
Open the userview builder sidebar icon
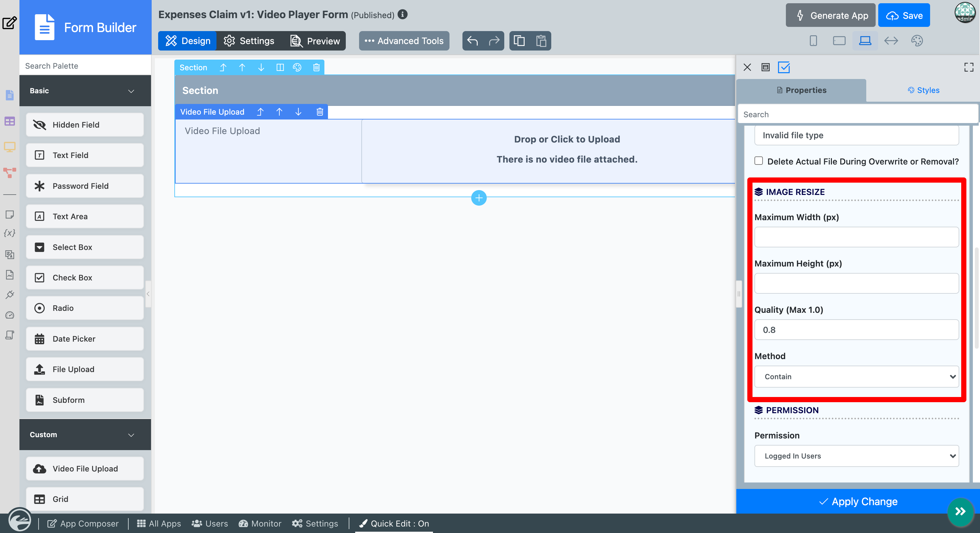point(9,147)
